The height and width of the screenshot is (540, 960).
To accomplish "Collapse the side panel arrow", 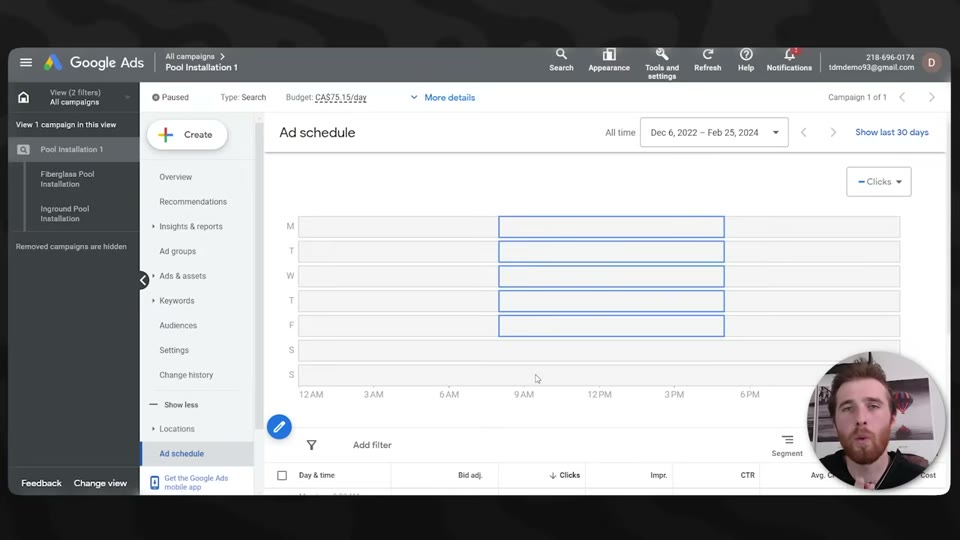I will pyautogui.click(x=143, y=280).
